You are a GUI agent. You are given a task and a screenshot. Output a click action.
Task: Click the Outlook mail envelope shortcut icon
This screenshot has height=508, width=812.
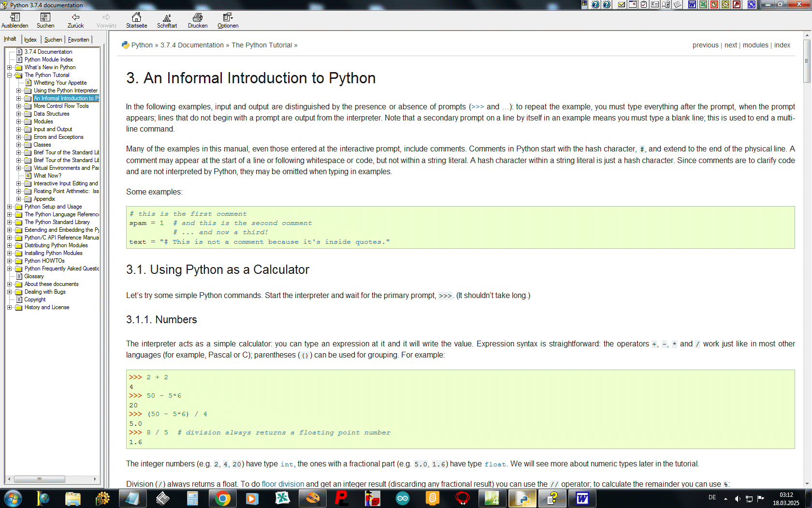(622, 4)
